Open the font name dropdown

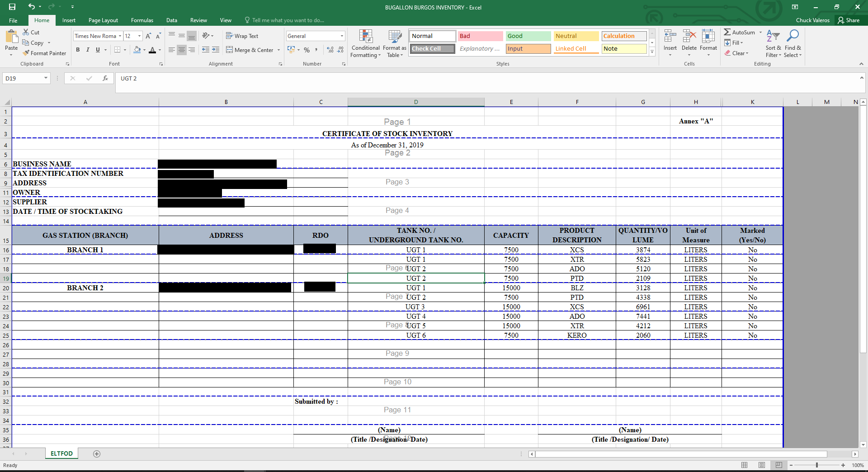120,36
